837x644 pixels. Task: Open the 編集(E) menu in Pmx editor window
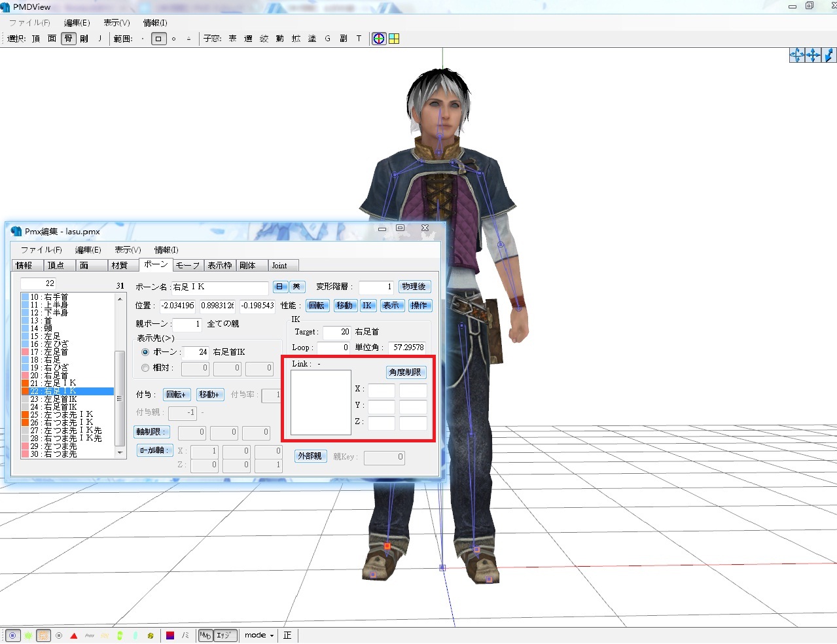click(88, 250)
